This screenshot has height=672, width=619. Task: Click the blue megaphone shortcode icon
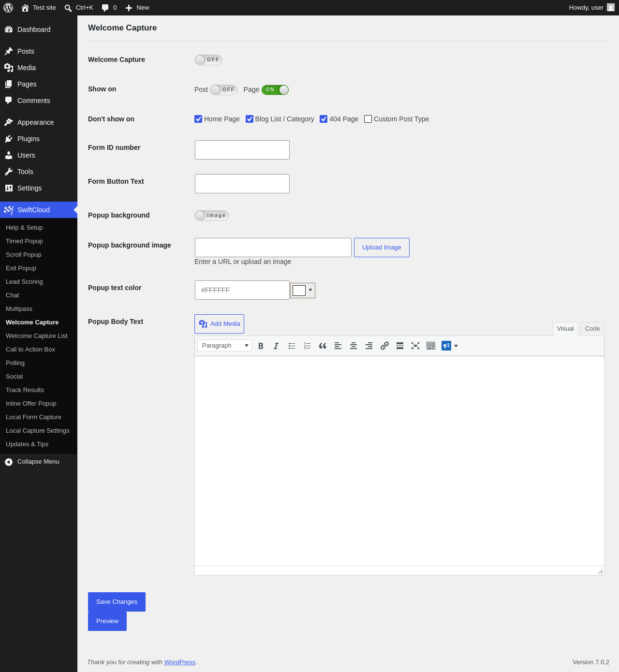[x=446, y=346]
